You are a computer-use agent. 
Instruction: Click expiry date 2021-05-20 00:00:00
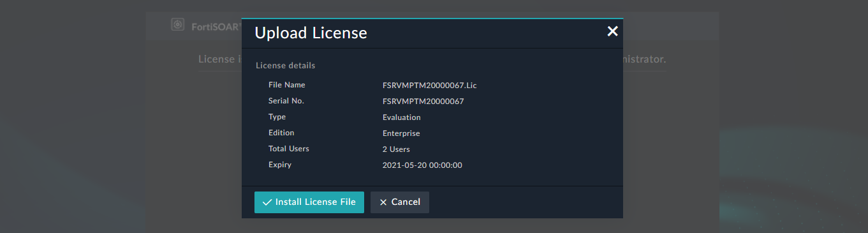(422, 165)
